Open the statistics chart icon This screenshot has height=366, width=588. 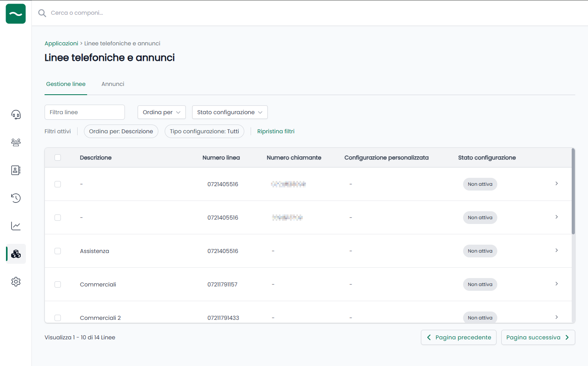coord(16,226)
